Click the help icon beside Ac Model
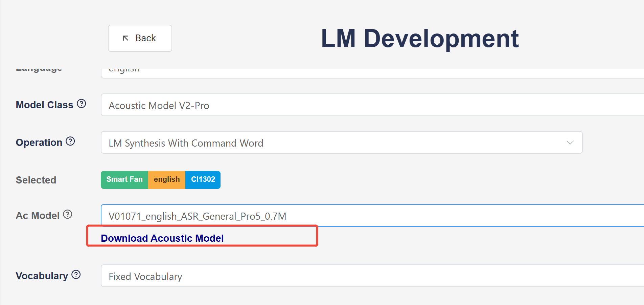 coord(68,214)
